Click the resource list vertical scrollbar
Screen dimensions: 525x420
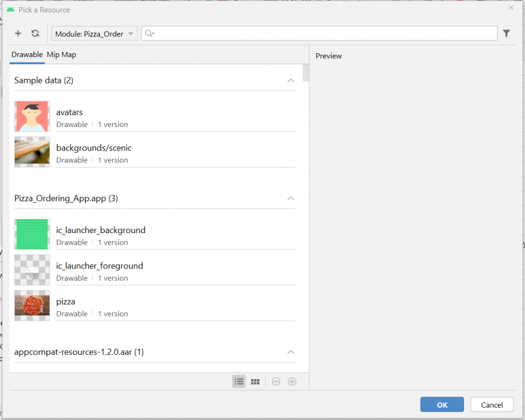click(x=306, y=73)
